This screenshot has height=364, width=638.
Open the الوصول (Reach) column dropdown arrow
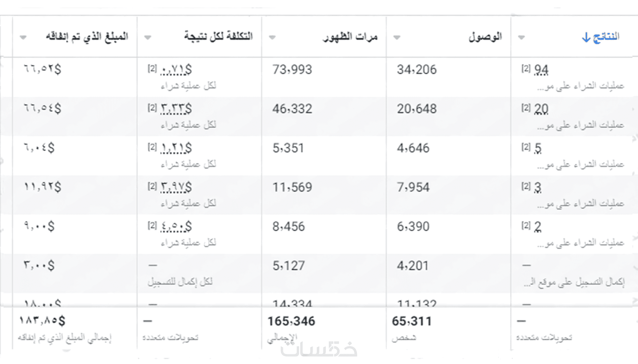(397, 37)
